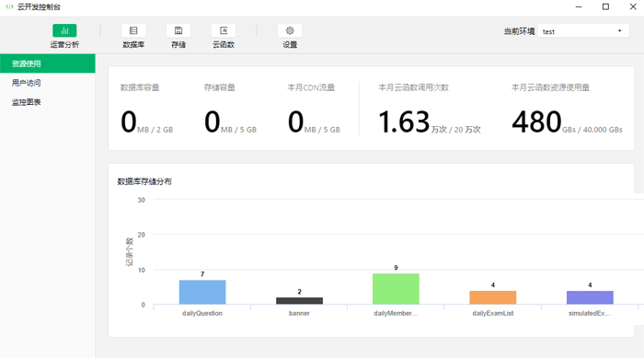Click the dark banner bar in chart
Screen dimensions: 644x358
[x=299, y=301]
